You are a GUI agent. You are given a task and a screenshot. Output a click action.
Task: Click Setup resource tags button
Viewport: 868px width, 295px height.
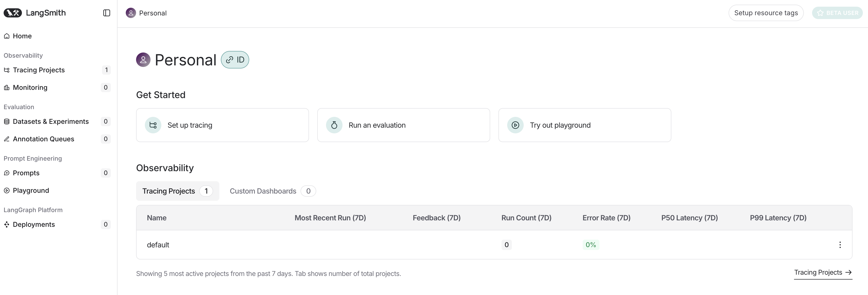coord(766,13)
